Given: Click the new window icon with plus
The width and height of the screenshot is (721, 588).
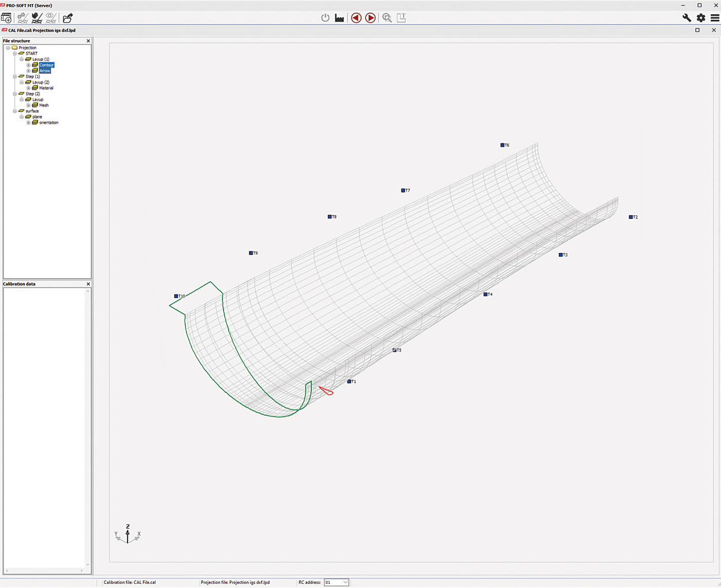Looking at the screenshot, I should [6, 18].
